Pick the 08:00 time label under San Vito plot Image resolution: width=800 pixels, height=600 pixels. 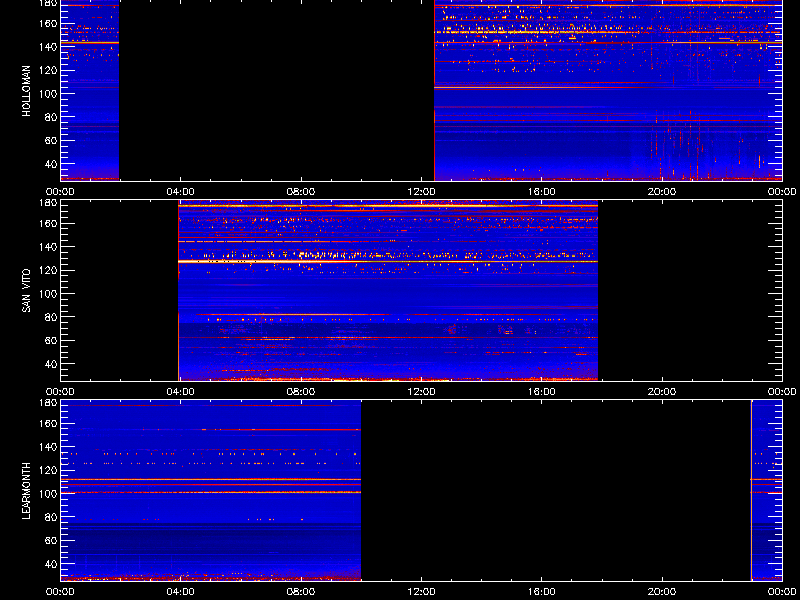pos(301,392)
